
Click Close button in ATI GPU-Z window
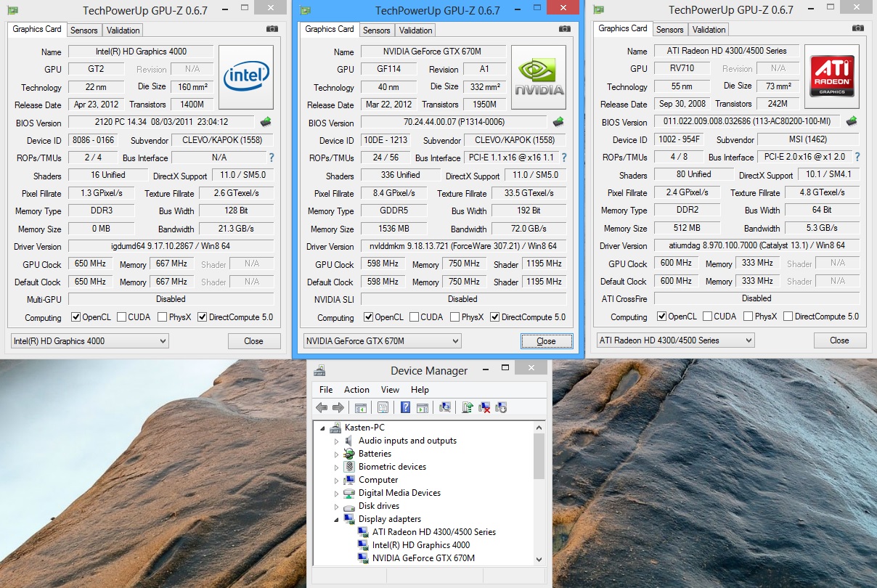tap(839, 340)
